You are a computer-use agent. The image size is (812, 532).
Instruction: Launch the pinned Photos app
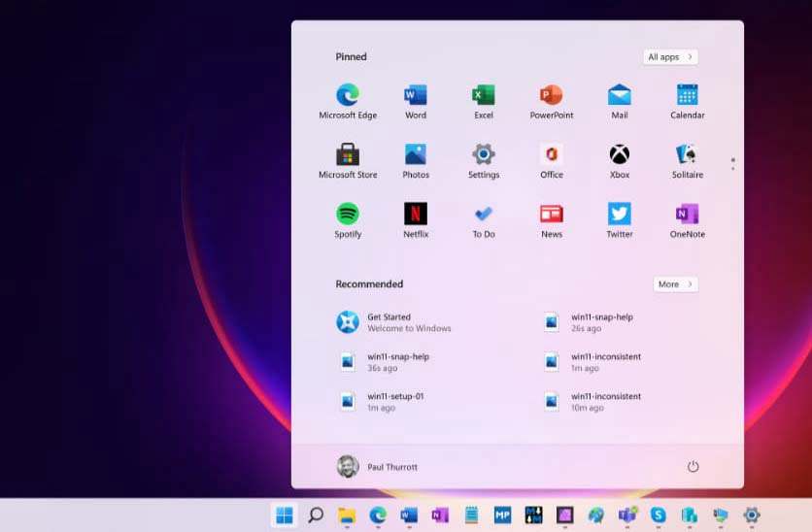pos(416,161)
